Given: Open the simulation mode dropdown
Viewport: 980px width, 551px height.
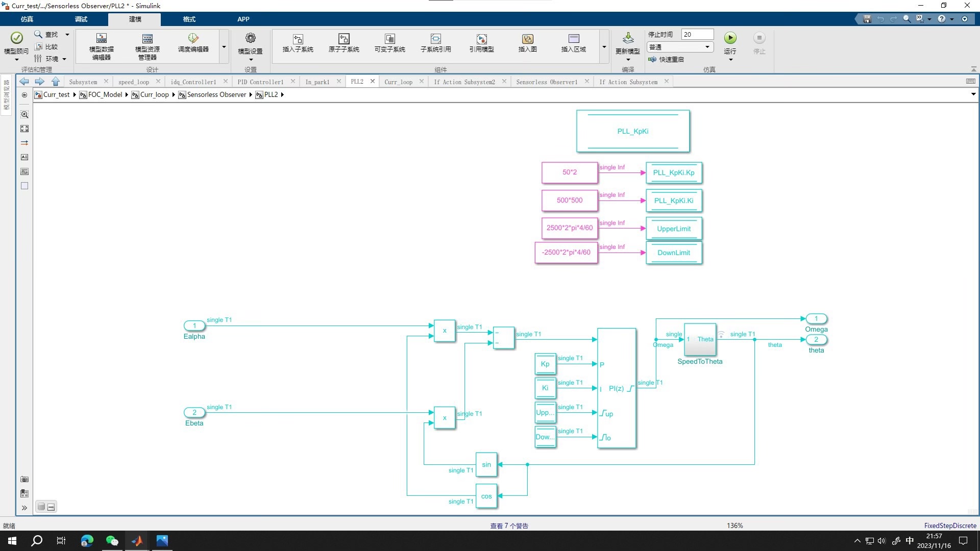Looking at the screenshot, I should tap(680, 47).
